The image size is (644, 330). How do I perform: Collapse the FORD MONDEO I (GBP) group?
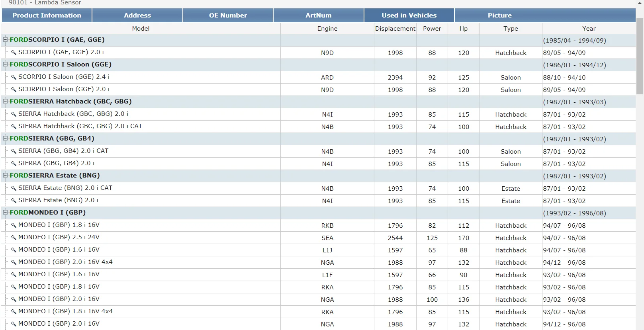(6, 212)
